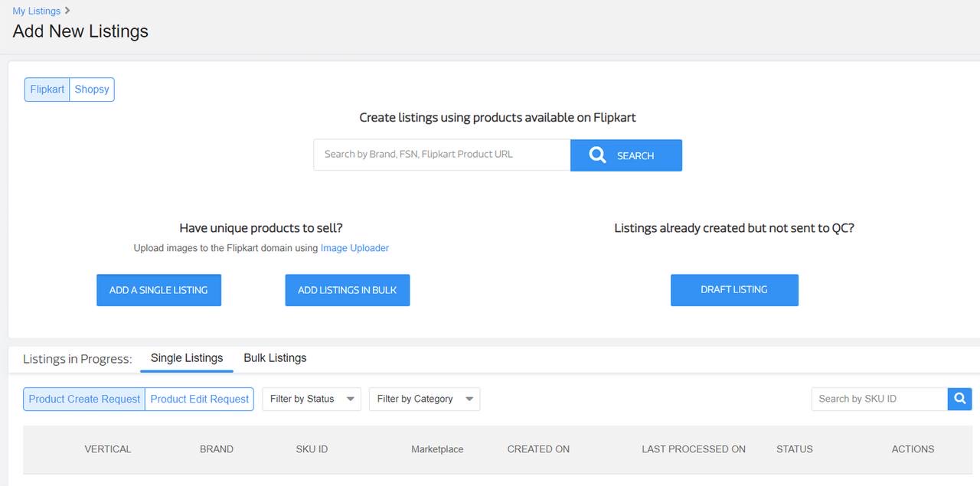Open DRAFT LISTING to resume unsent listings

(x=734, y=289)
